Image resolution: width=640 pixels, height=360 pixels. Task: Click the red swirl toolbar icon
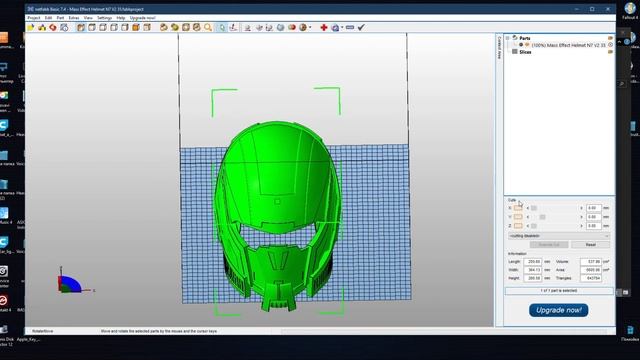tap(53, 27)
